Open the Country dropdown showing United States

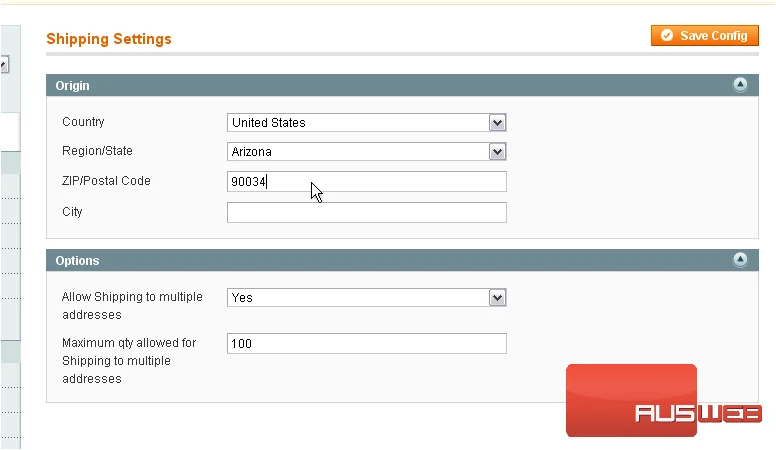(x=367, y=123)
